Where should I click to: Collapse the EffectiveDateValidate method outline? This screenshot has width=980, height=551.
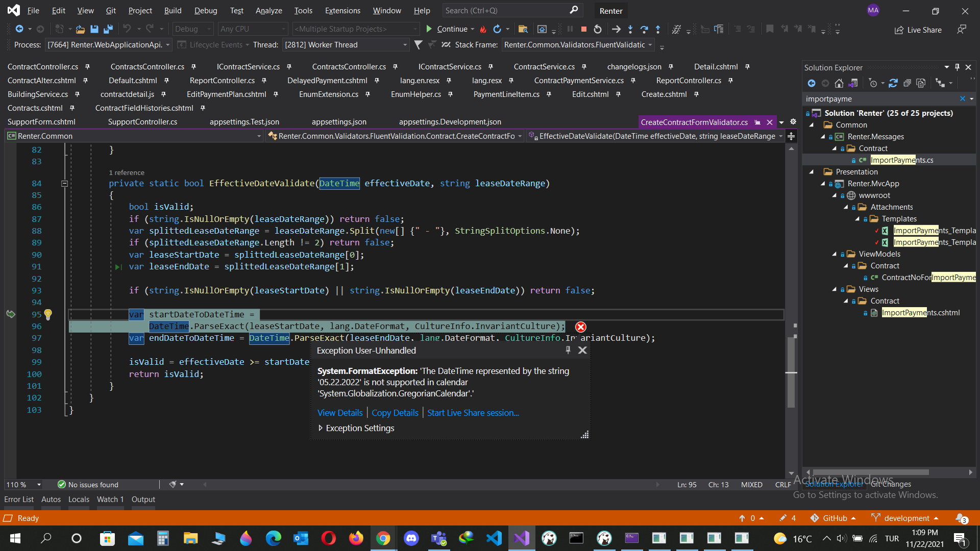point(64,184)
